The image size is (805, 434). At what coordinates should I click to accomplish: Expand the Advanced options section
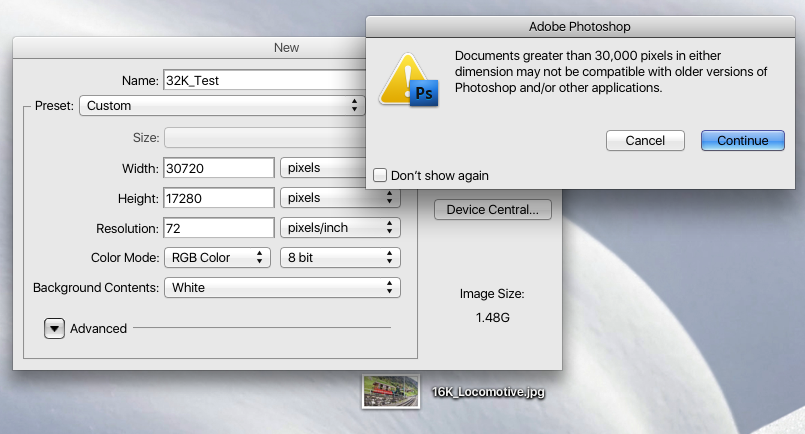pyautogui.click(x=54, y=328)
